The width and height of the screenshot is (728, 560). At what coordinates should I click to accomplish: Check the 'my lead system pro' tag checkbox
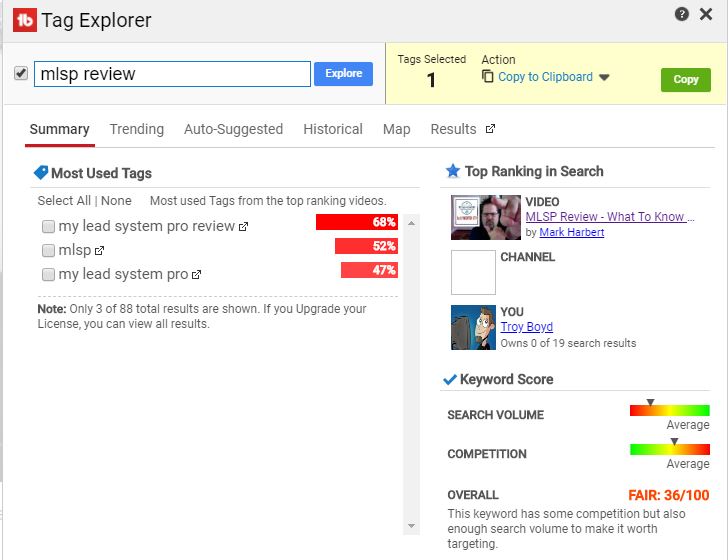(x=48, y=275)
